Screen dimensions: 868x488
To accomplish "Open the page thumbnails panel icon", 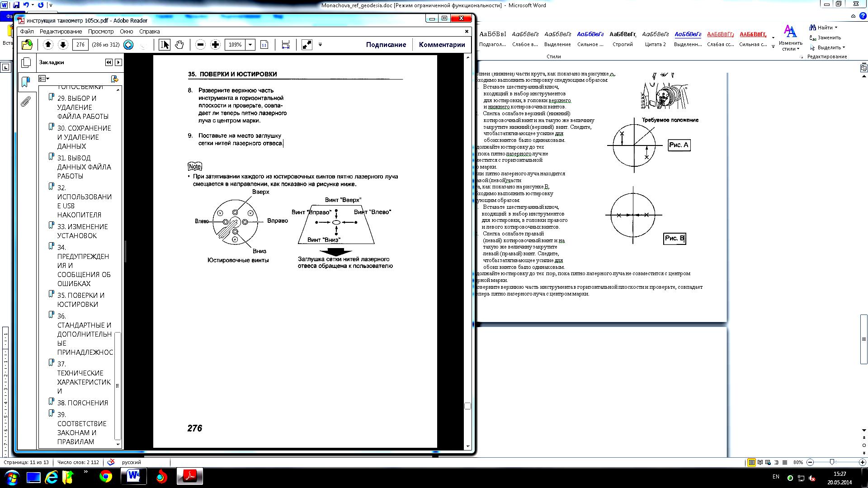I will [26, 62].
